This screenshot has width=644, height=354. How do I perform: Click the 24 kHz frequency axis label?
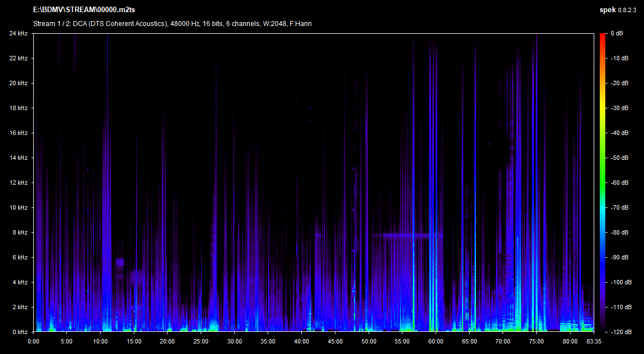tap(18, 34)
